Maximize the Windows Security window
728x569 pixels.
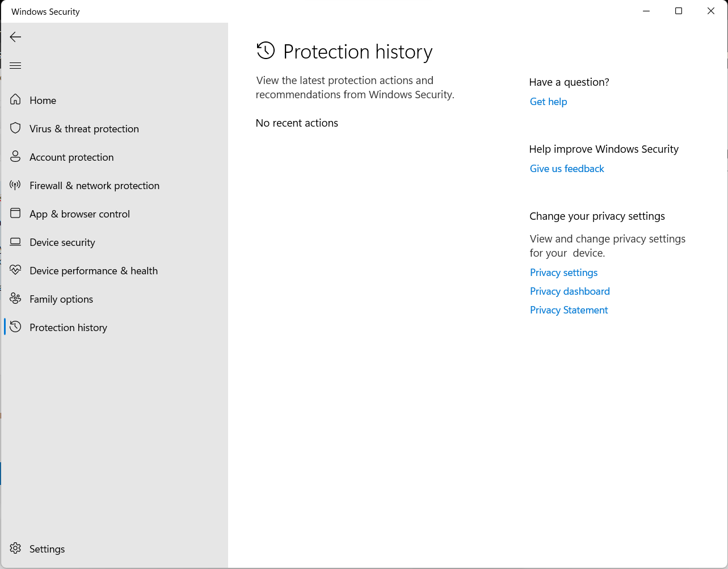[x=679, y=11]
